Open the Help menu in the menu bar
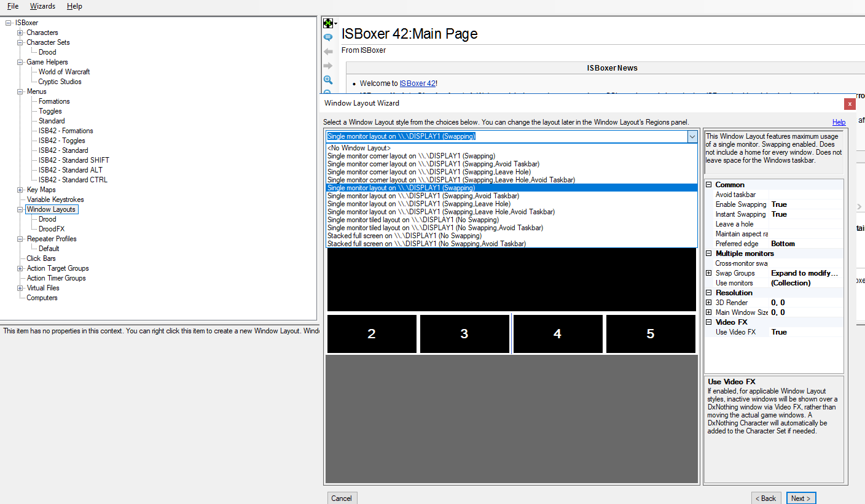Screen dimensions: 865x504 [74, 6]
